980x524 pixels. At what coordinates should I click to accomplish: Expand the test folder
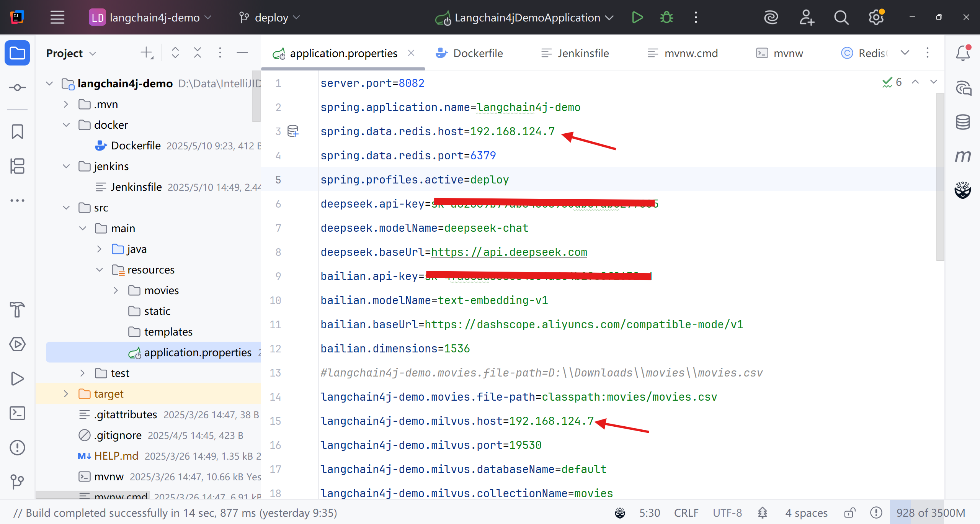82,373
